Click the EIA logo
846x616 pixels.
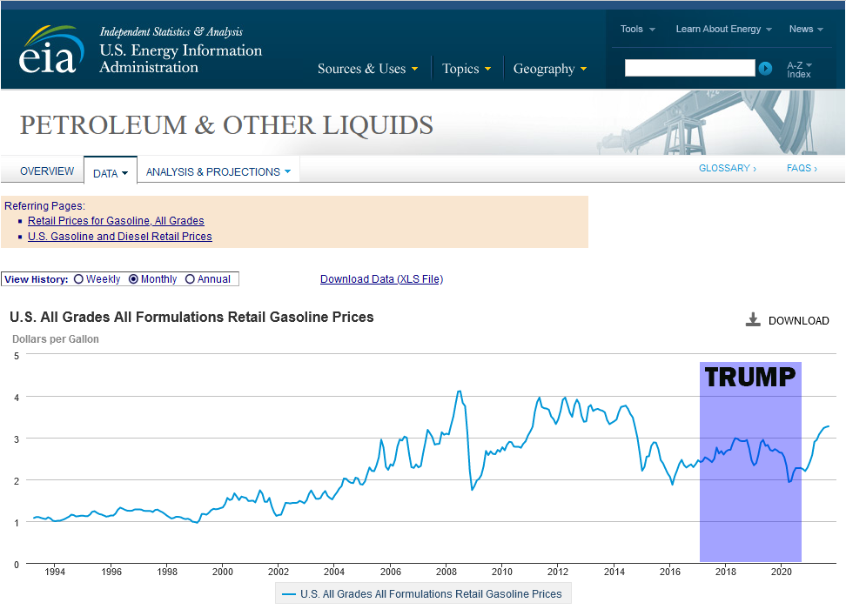click(x=51, y=50)
